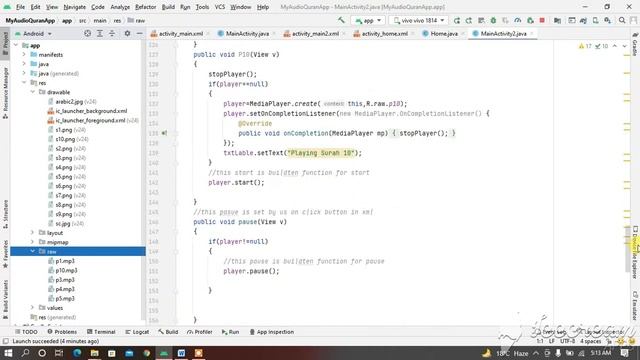Open the Build menu

168,7
